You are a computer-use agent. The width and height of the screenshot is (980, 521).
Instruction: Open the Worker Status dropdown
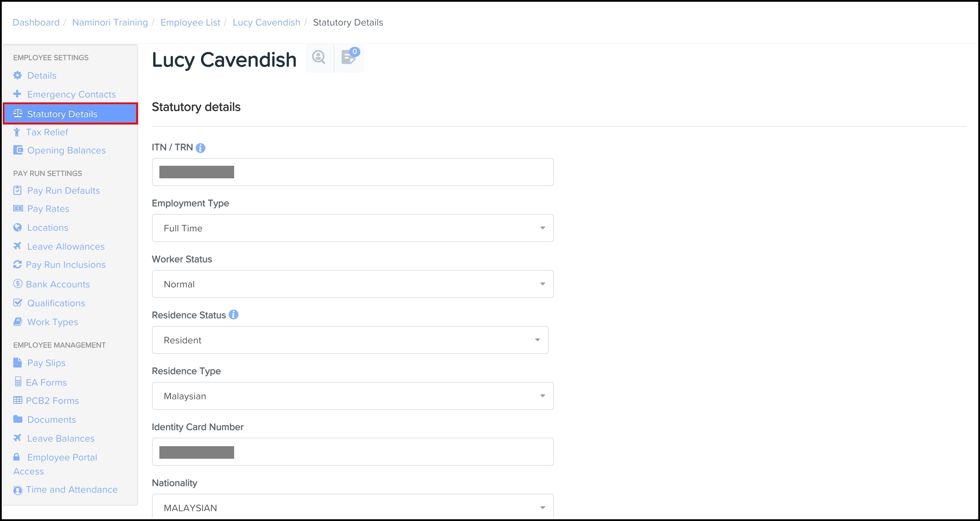tap(352, 284)
